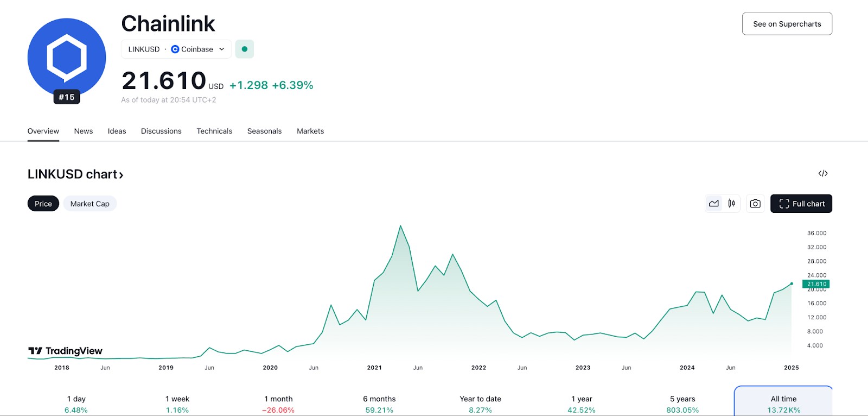Open the embed code icon

click(x=823, y=173)
